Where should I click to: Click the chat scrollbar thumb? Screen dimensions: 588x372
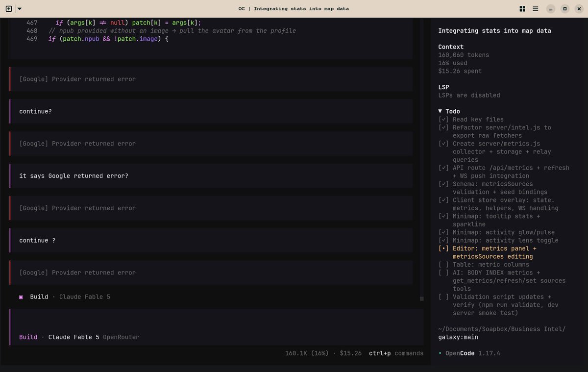pyautogui.click(x=421, y=298)
